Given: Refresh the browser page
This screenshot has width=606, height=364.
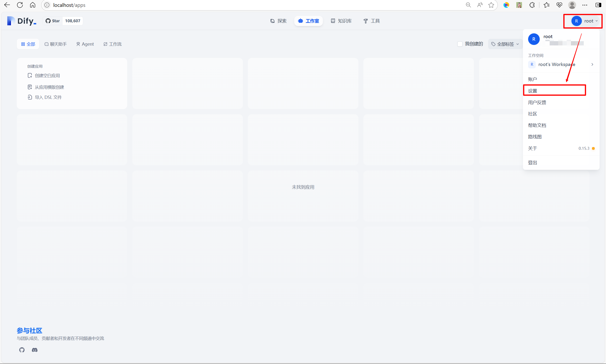Looking at the screenshot, I should click(20, 5).
